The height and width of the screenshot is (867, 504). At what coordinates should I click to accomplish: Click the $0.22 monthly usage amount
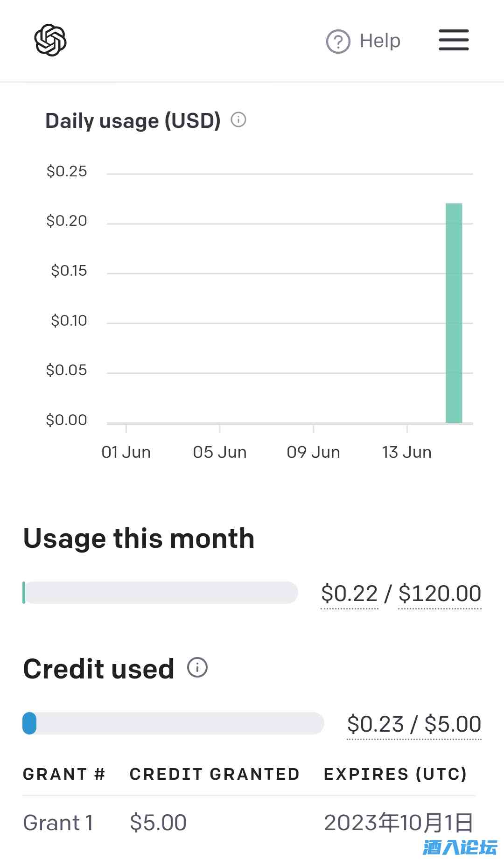tap(350, 594)
